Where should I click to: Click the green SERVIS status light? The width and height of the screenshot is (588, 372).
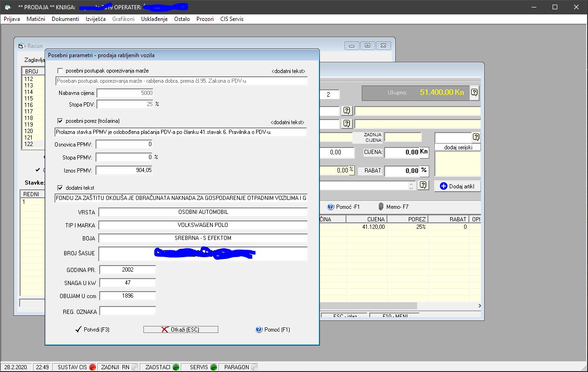point(213,367)
